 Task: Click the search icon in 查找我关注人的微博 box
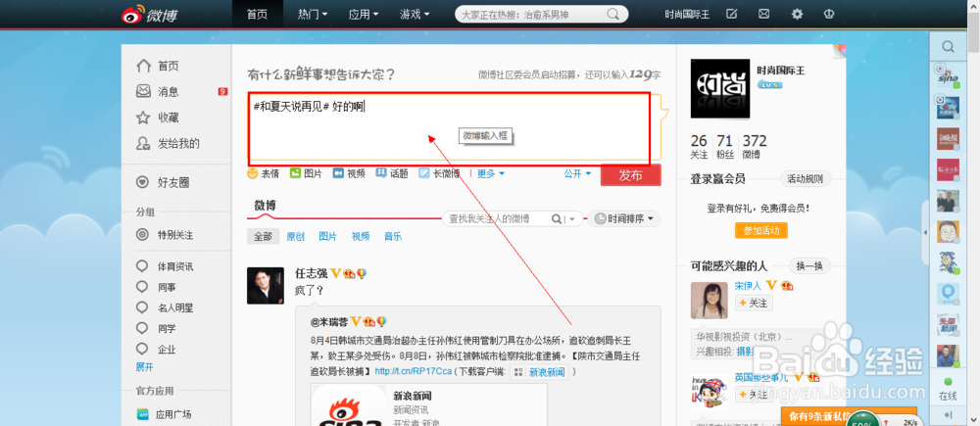click(x=556, y=218)
